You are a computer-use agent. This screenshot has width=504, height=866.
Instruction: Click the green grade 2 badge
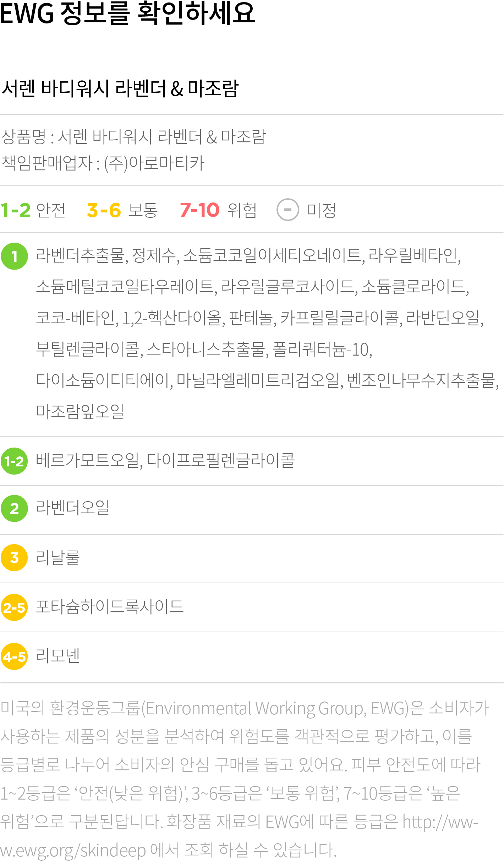(14, 508)
